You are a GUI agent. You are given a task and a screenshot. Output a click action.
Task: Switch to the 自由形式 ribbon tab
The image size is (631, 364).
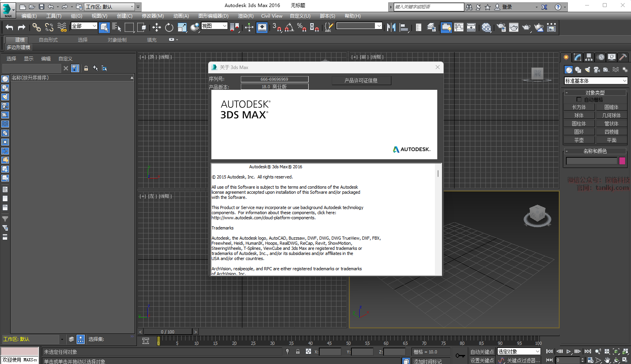coord(48,40)
